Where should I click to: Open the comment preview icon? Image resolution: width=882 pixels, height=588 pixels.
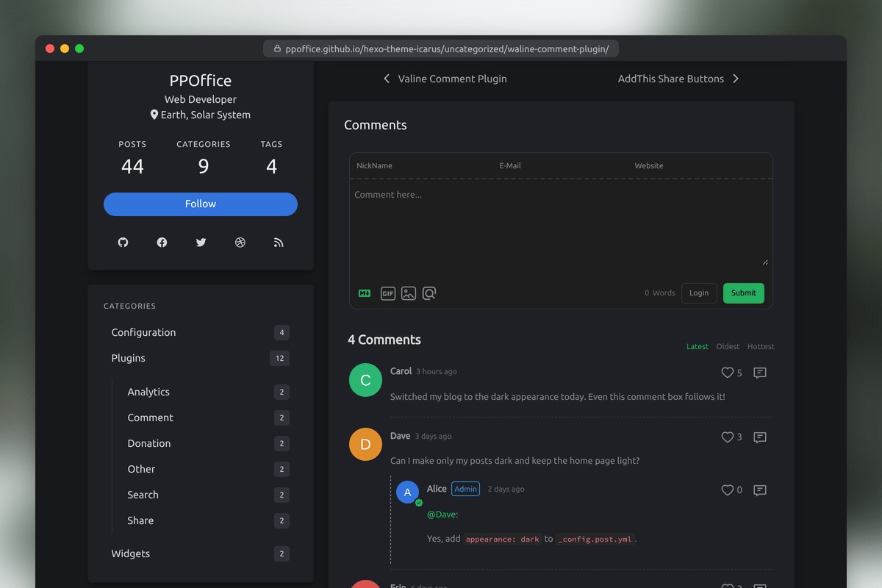[x=429, y=293]
